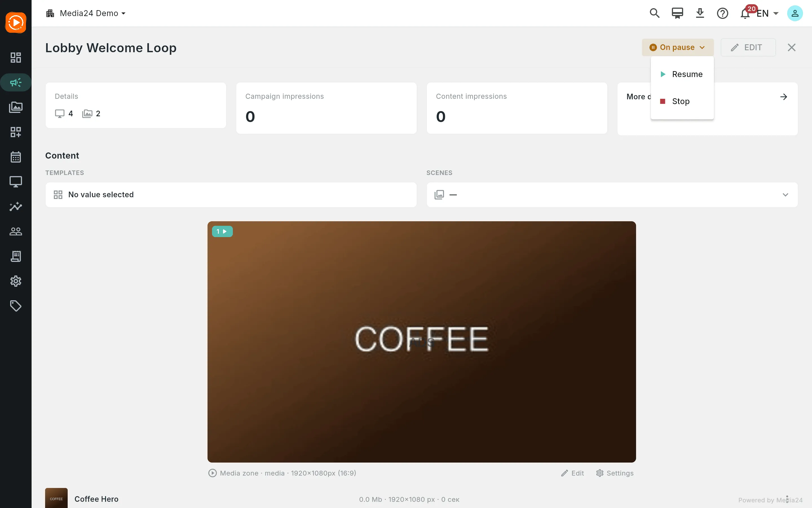This screenshot has height=508, width=812.
Task: Open the analytics chart sidebar icon
Action: [x=16, y=207]
